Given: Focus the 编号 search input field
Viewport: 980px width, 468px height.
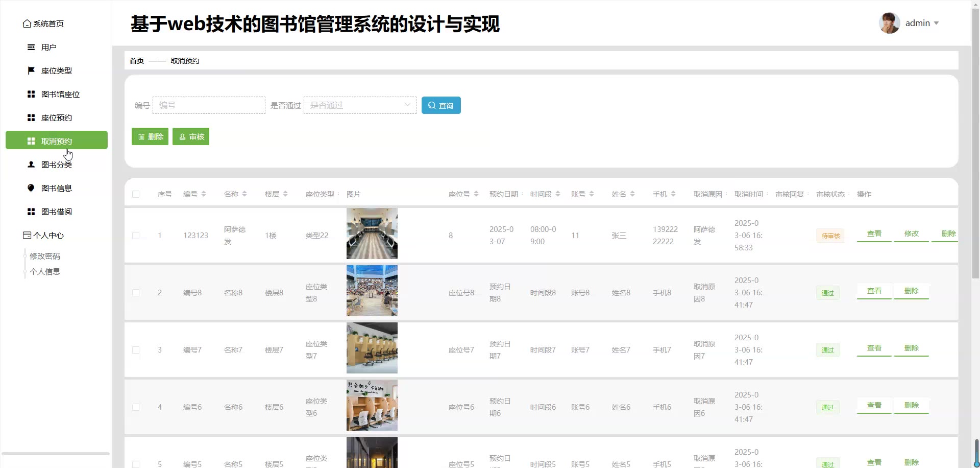Looking at the screenshot, I should [x=209, y=105].
